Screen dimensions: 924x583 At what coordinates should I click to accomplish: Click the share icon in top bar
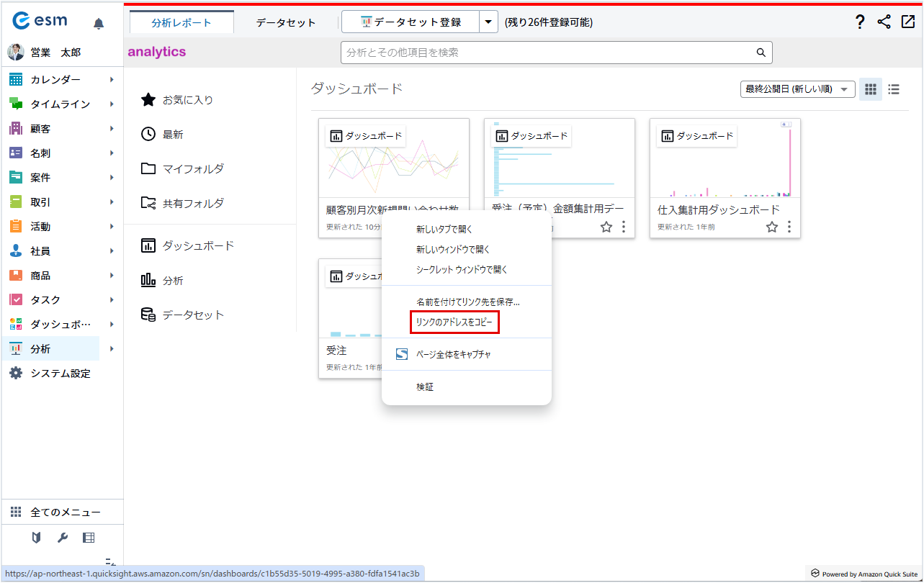884,22
